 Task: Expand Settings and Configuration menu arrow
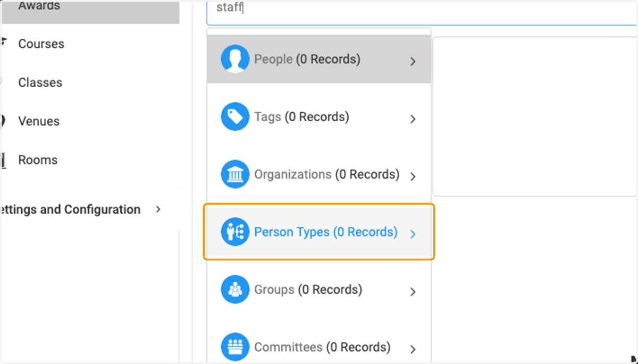[157, 209]
